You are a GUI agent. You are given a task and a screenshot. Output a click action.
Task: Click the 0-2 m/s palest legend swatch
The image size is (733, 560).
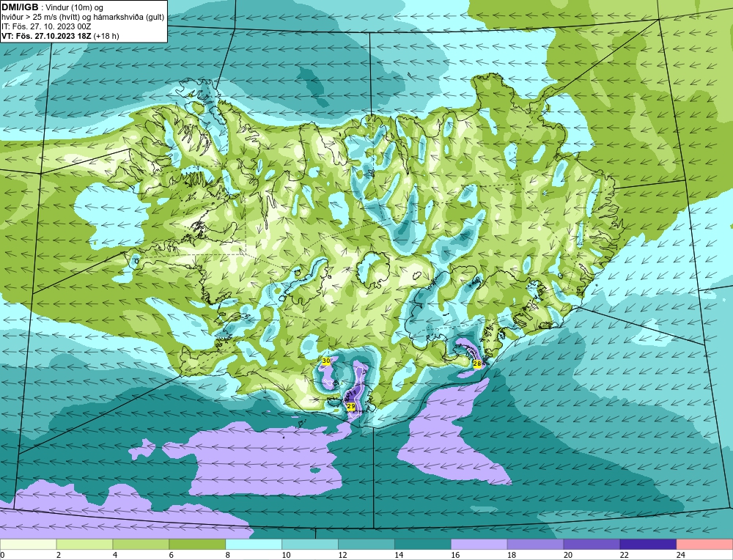[x=28, y=545]
